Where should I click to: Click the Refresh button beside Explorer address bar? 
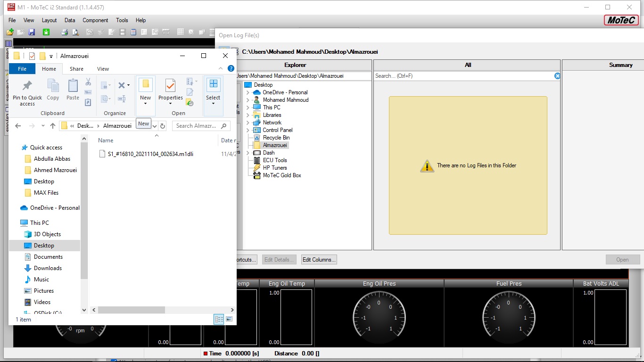[163, 126]
